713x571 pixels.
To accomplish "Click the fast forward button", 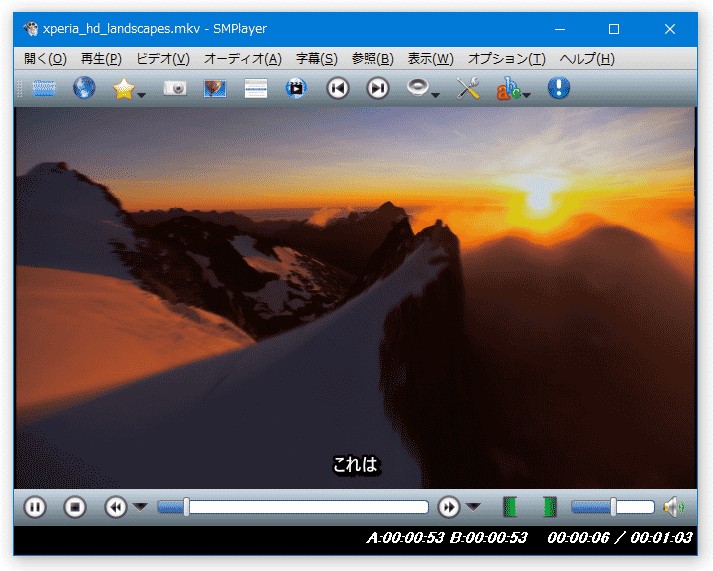I will (x=449, y=507).
